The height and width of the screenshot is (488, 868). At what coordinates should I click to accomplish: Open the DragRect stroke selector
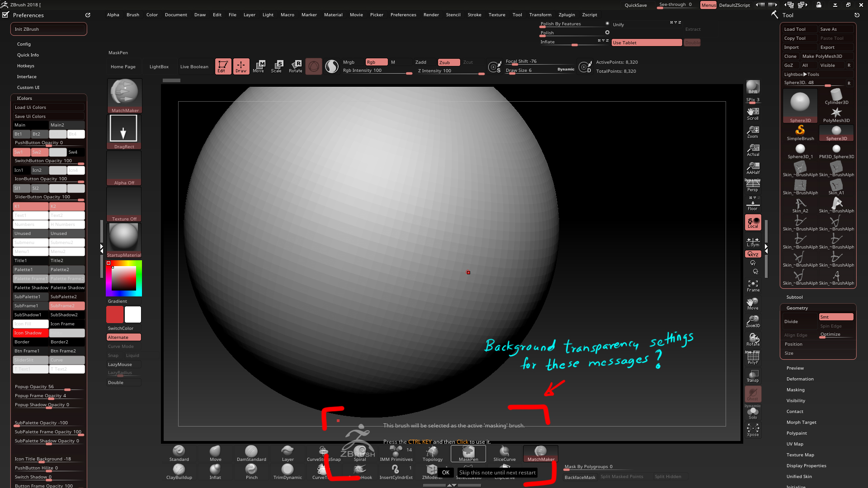[x=124, y=131]
